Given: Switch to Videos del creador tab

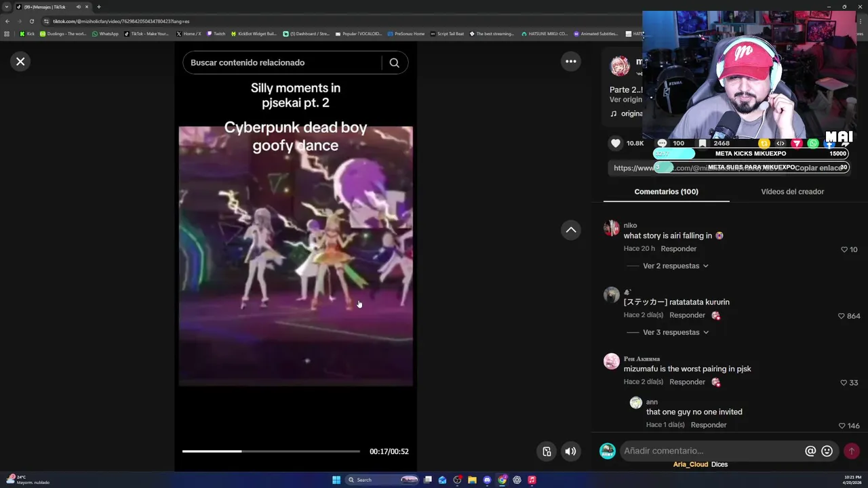Looking at the screenshot, I should 792,192.
